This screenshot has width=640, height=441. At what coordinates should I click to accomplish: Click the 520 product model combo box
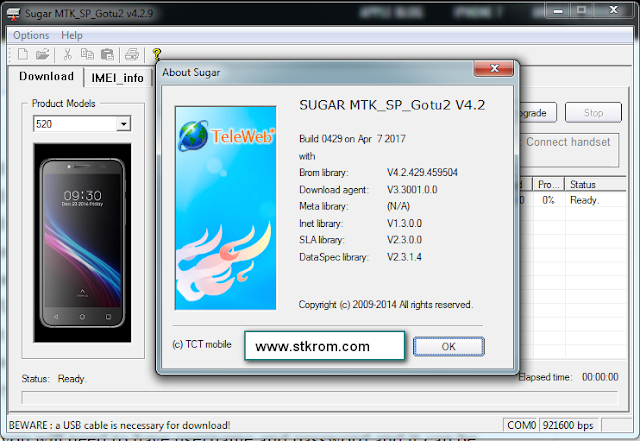(x=82, y=124)
